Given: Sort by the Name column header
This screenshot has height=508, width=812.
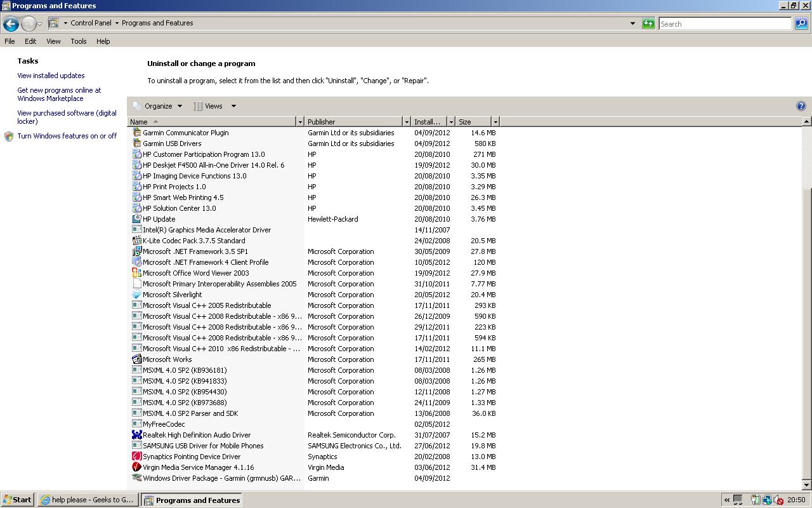Looking at the screenshot, I should tap(213, 121).
